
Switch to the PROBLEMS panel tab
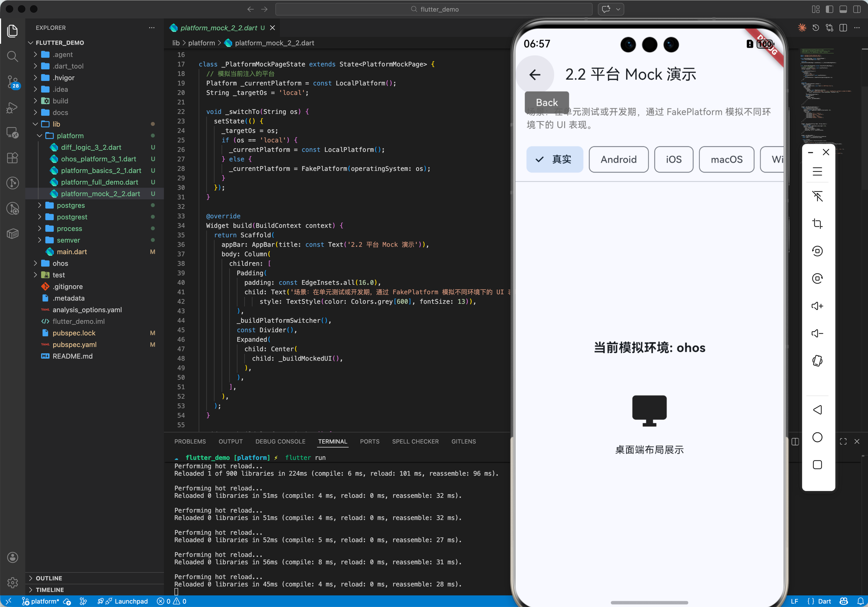(190, 441)
